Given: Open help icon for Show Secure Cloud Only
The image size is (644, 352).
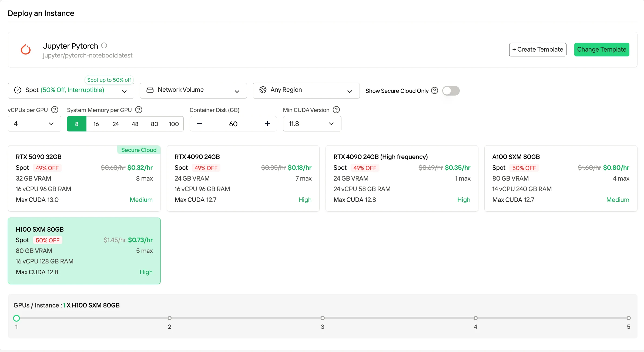Looking at the screenshot, I should [435, 91].
